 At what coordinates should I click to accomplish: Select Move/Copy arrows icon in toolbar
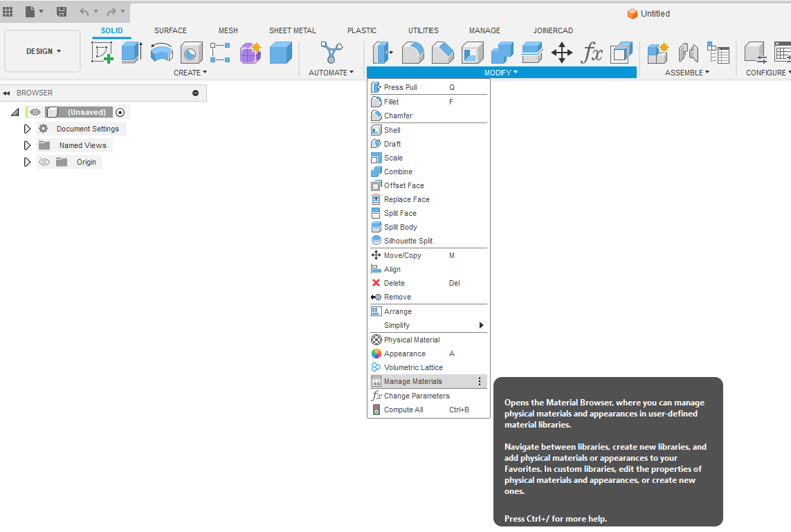point(561,53)
